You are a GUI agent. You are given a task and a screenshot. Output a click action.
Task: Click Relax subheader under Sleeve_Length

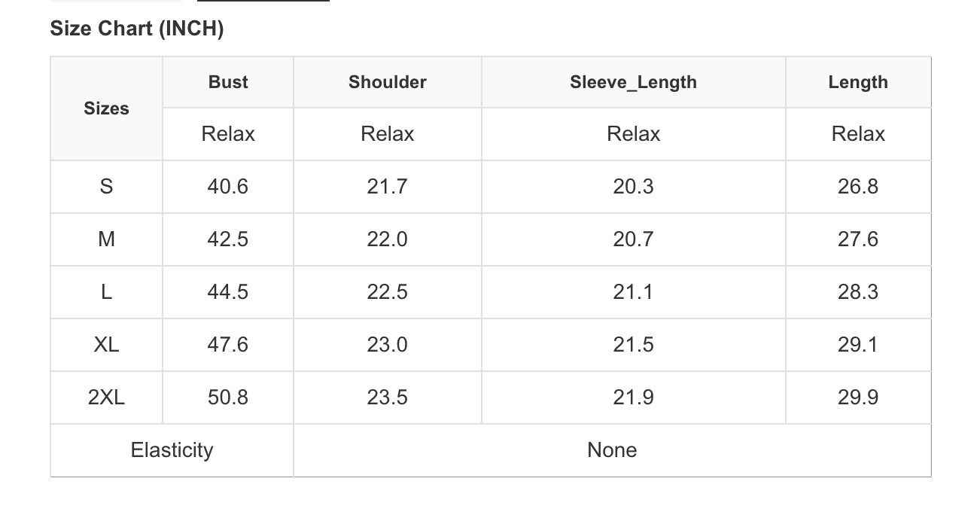coord(633,134)
